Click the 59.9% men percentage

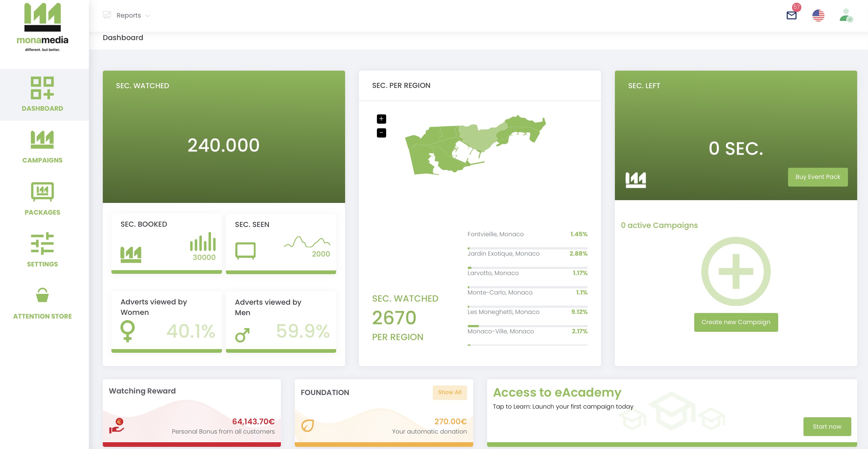303,331
